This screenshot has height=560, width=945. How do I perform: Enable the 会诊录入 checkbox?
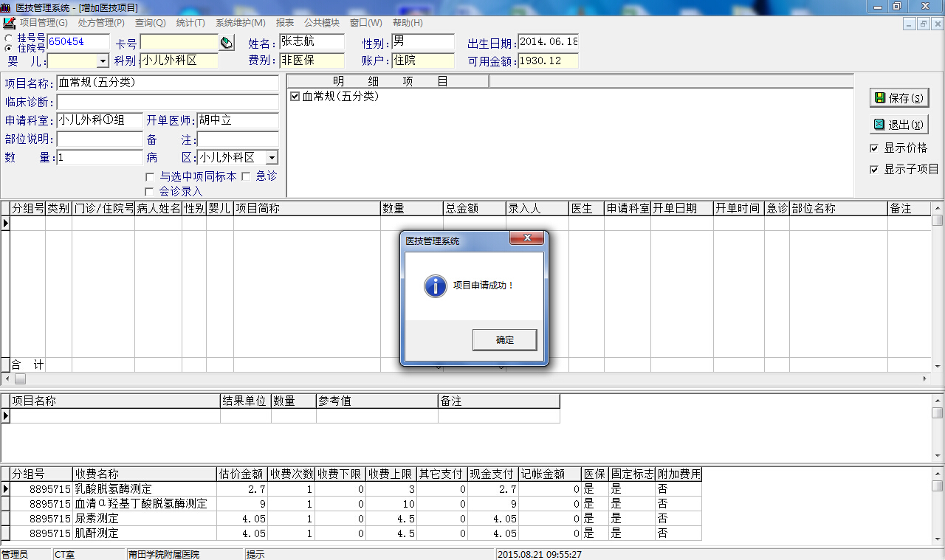(150, 192)
